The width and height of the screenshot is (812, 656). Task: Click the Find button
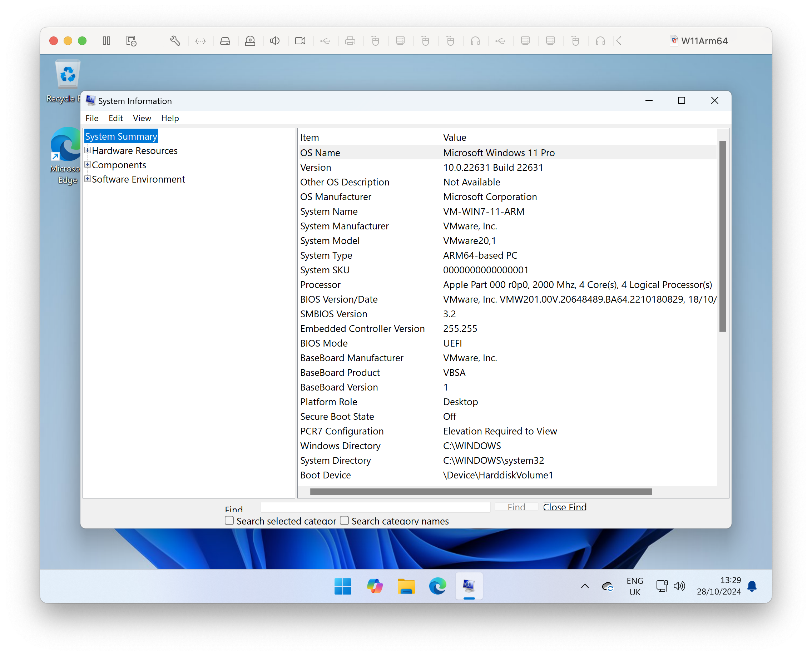click(x=516, y=507)
